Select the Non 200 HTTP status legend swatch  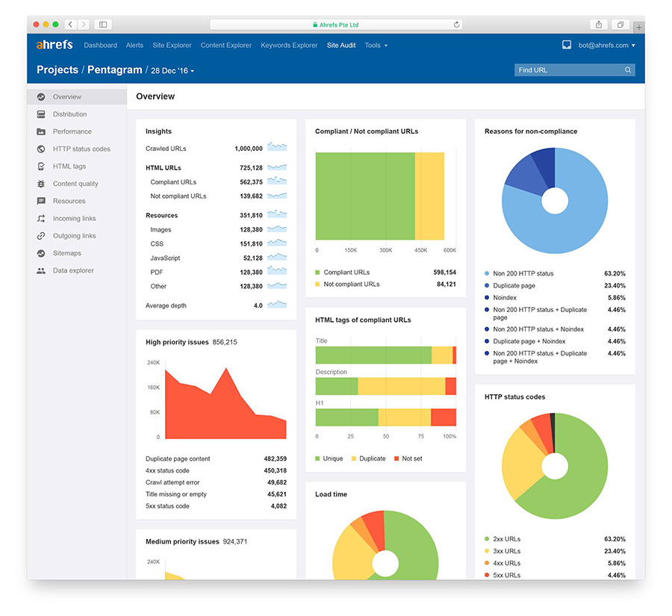coord(487,273)
